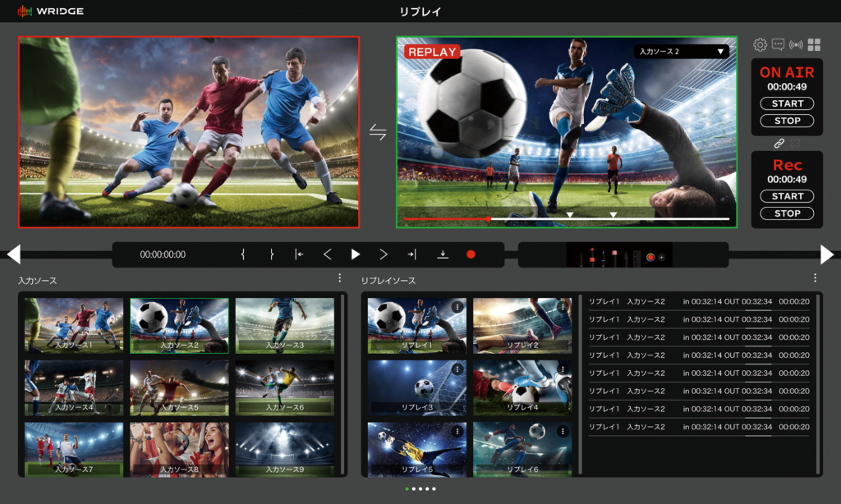Enable the linked chain icon
This screenshot has height=504, width=841.
coord(779,144)
